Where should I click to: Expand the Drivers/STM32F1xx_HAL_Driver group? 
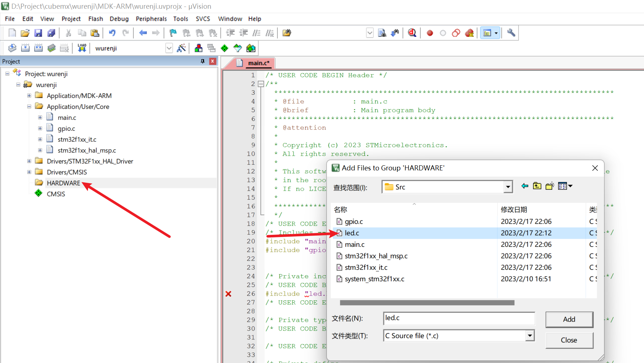point(29,161)
